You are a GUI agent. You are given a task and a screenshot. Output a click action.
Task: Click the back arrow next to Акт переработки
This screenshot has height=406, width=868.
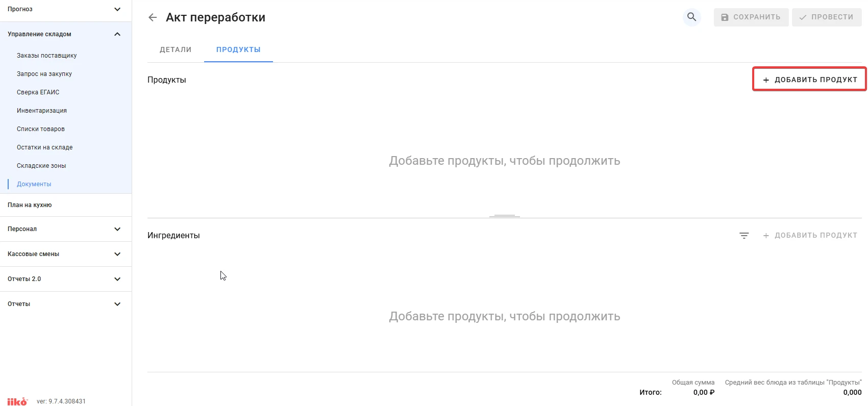coord(153,17)
